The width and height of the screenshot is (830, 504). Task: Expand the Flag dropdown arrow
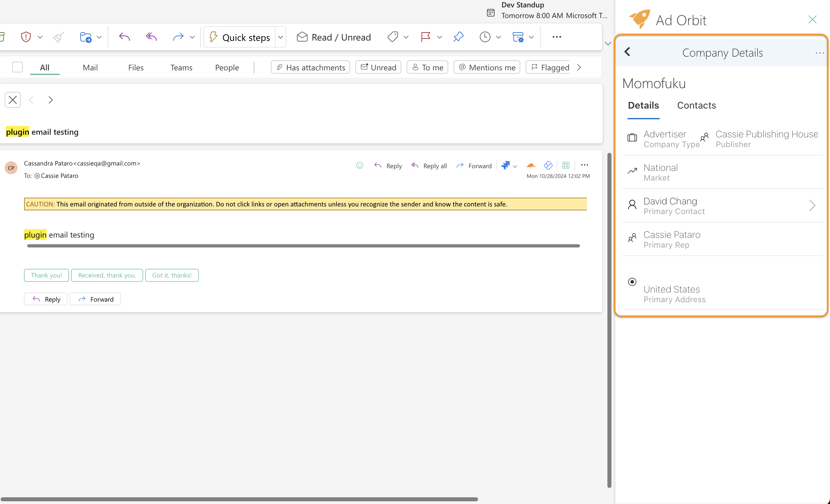coord(439,37)
